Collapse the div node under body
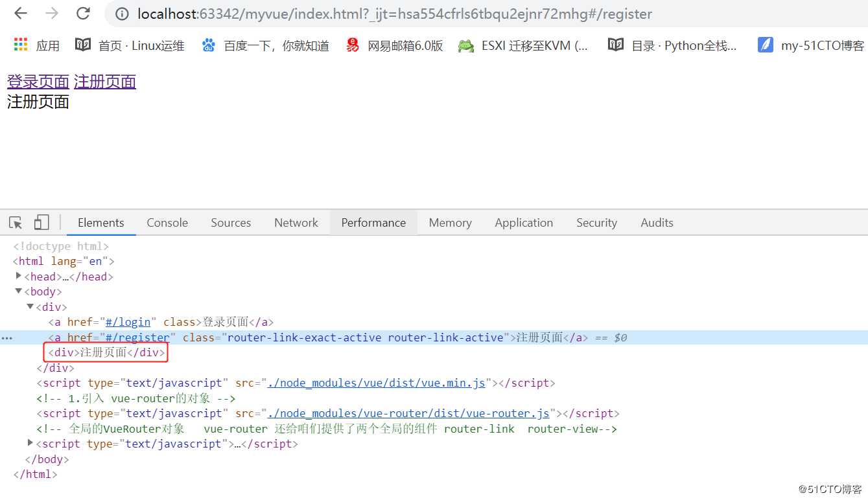This screenshot has width=868, height=500. click(x=30, y=306)
